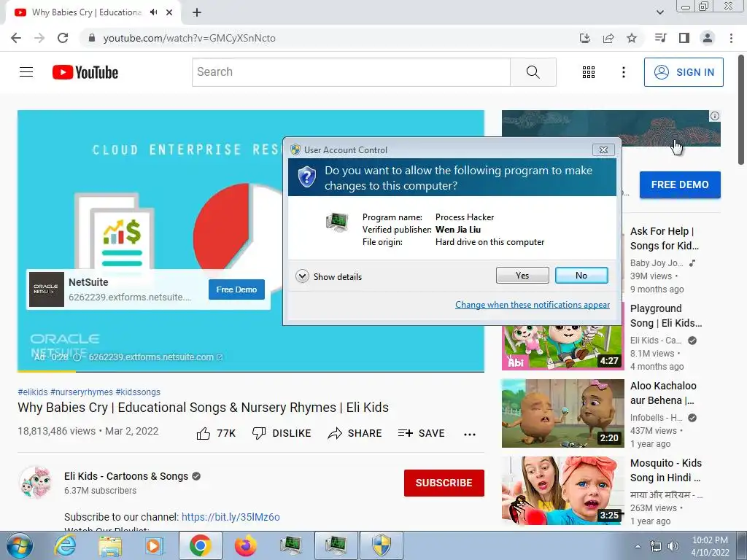Click the #elikids hashtag
The image size is (747, 560).
[33, 392]
